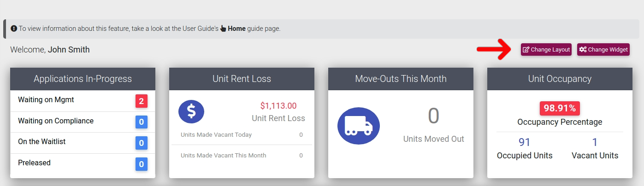Follow the Home guide page link
644x186 pixels.
point(236,29)
